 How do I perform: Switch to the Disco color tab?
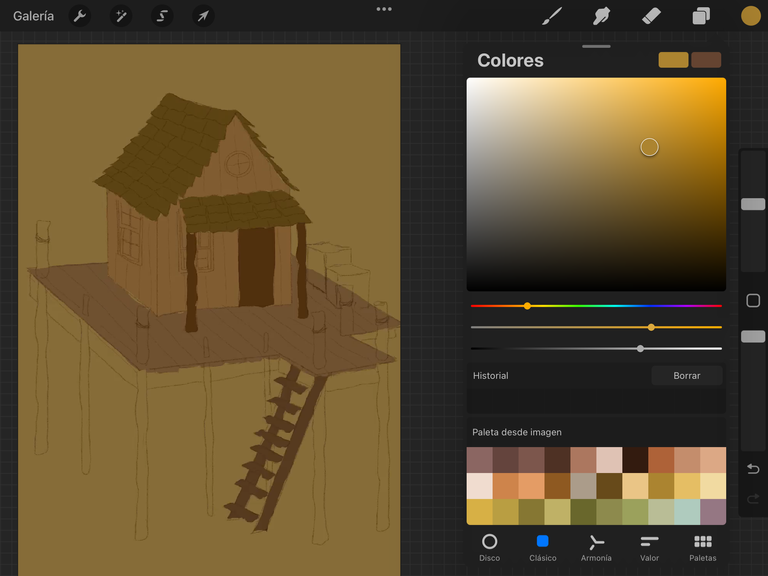coord(489,548)
